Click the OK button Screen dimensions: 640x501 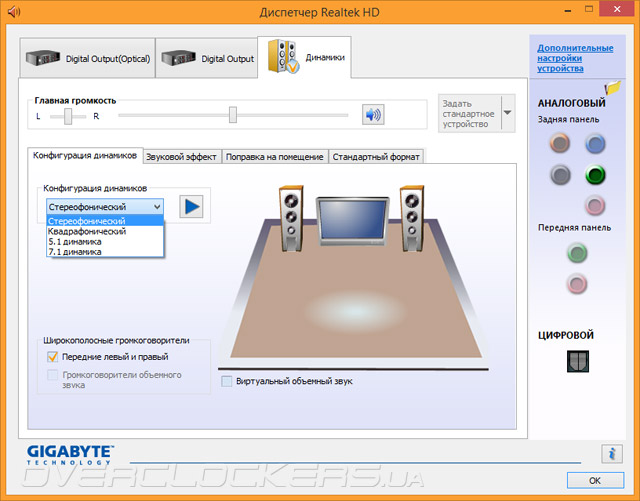point(595,481)
